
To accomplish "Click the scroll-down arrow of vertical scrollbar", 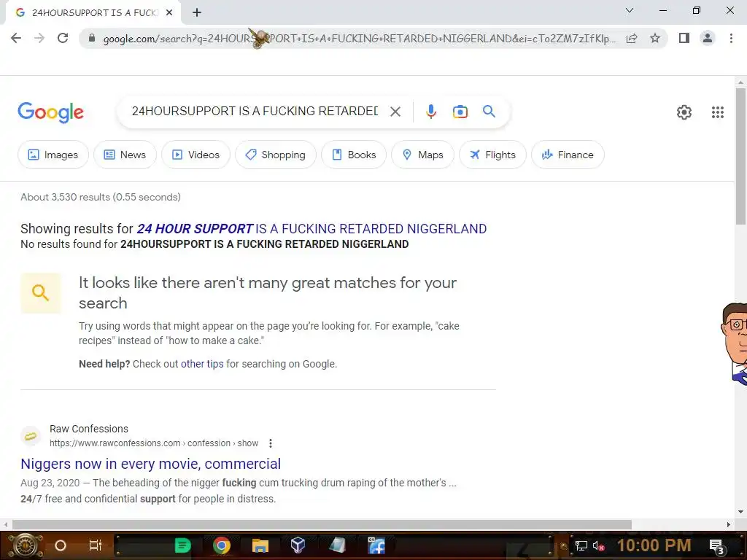I will tap(740, 513).
